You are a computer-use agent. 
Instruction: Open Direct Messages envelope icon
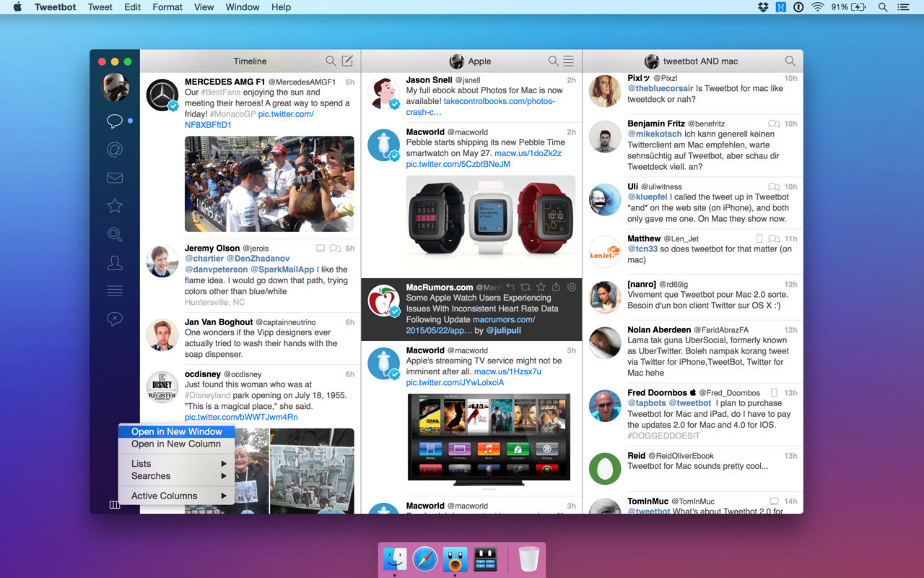tap(114, 178)
